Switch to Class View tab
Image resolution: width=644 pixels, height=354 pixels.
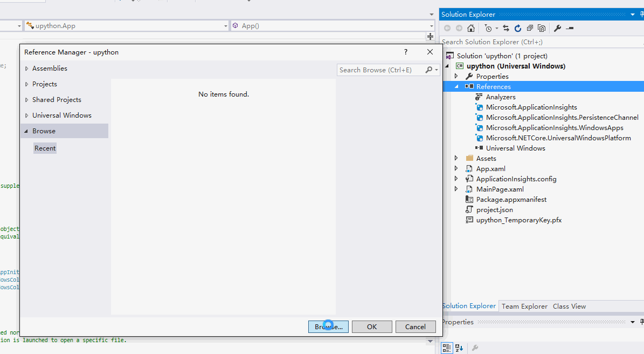569,307
